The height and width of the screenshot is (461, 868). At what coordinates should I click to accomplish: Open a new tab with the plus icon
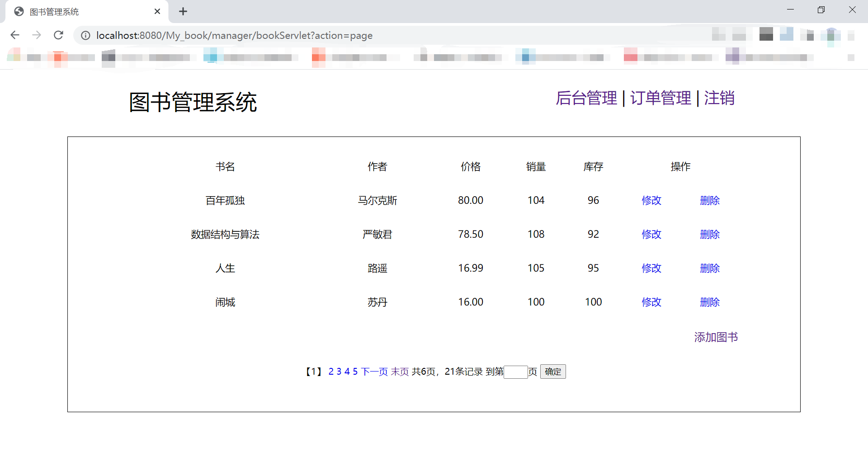[x=183, y=11]
